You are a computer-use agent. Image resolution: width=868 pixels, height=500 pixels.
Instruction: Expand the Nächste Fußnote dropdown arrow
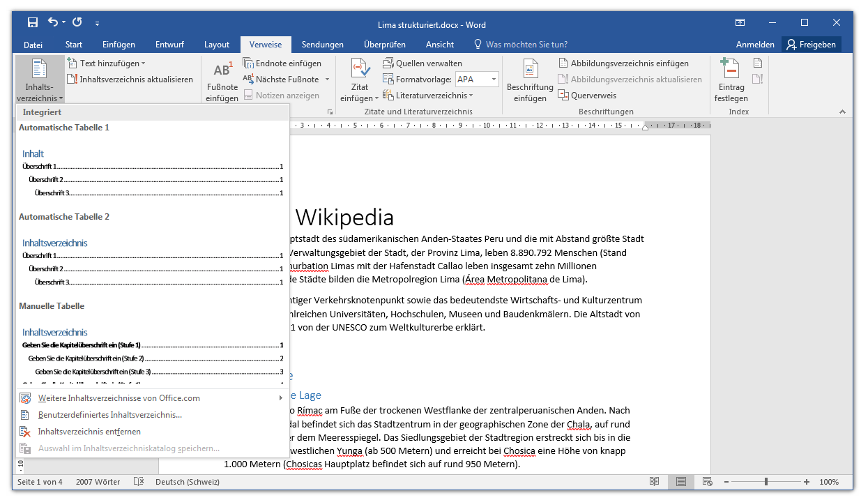pyautogui.click(x=326, y=79)
